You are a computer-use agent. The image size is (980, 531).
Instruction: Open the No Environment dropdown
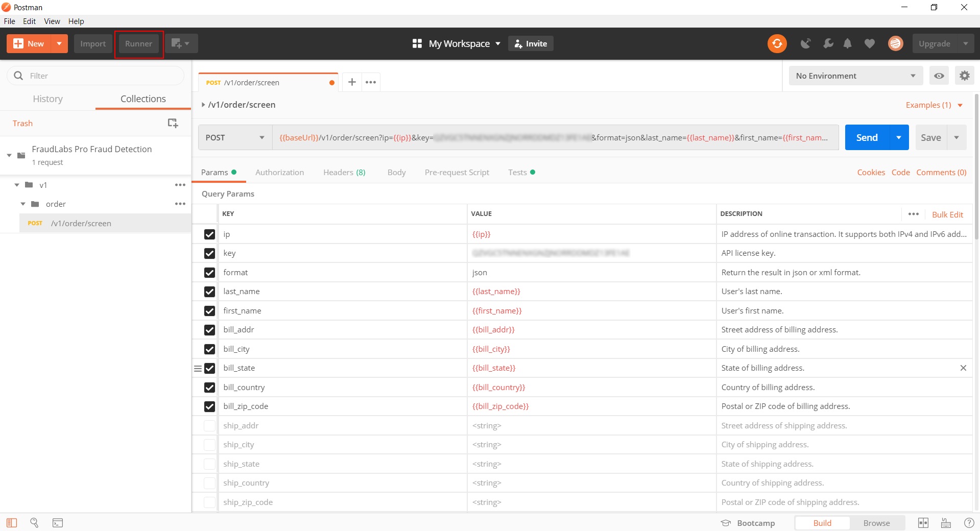coord(855,76)
